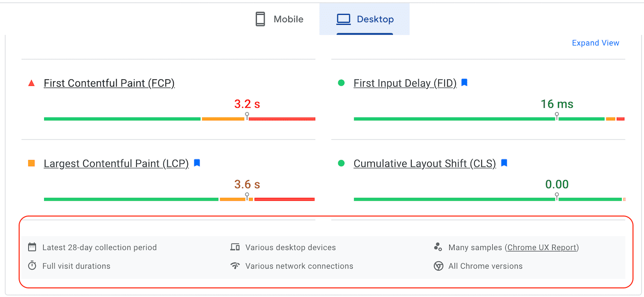Select the stopwatch icon for visit durations
This screenshot has width=644, height=297.
[x=32, y=266]
